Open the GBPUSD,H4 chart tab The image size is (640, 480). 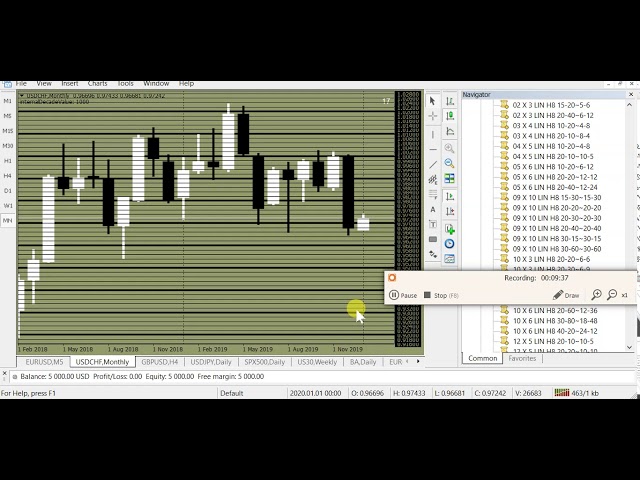[x=159, y=362]
